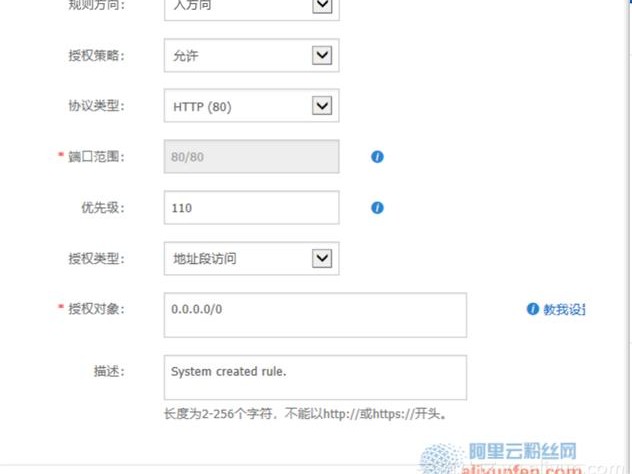Open the 协议类型 dropdown showing HTTP (80)

[x=252, y=106]
